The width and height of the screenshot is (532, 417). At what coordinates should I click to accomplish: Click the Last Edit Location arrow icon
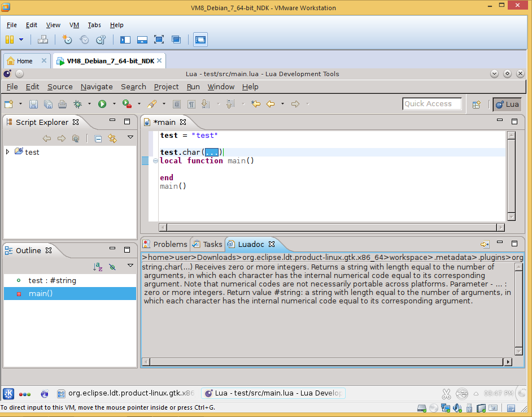256,104
